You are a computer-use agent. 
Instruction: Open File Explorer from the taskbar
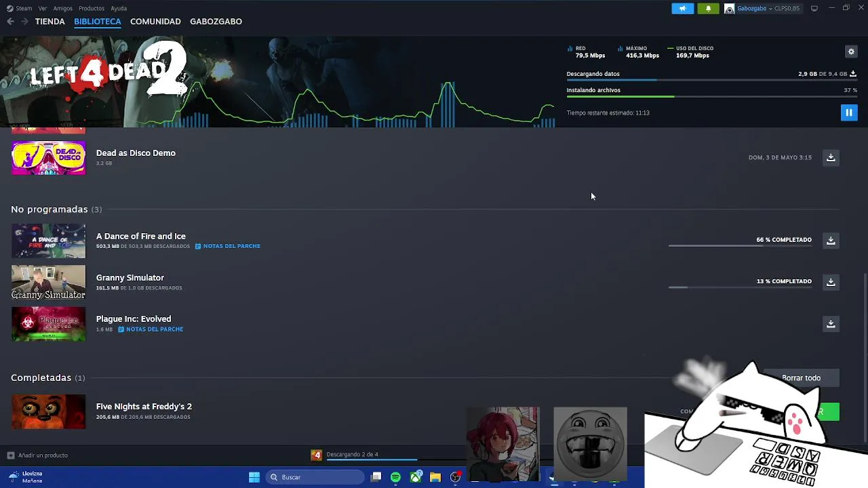[435, 477]
